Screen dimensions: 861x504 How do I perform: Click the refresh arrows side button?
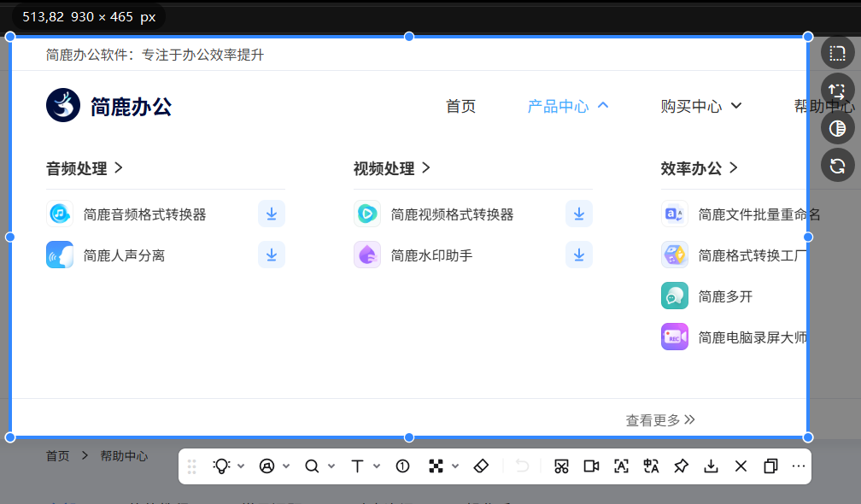[x=837, y=166]
